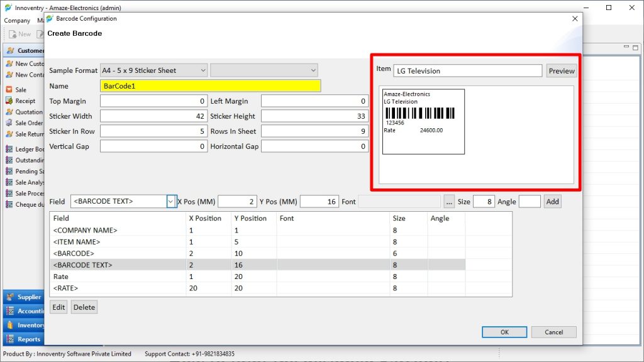Minimize the side panel in main window

click(626, 47)
